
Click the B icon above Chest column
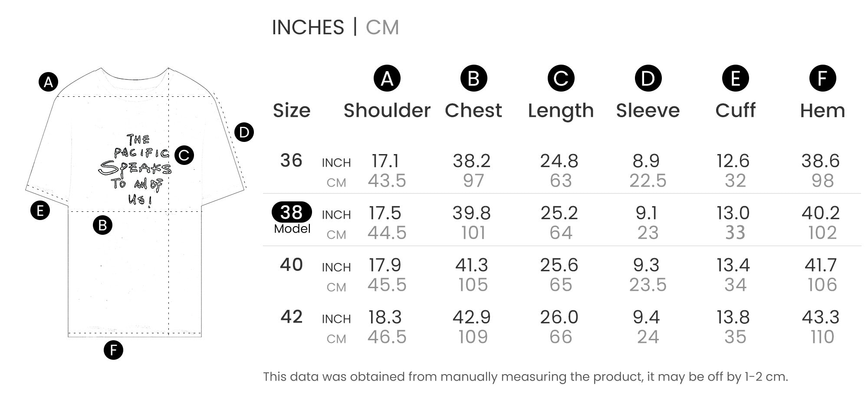click(473, 79)
